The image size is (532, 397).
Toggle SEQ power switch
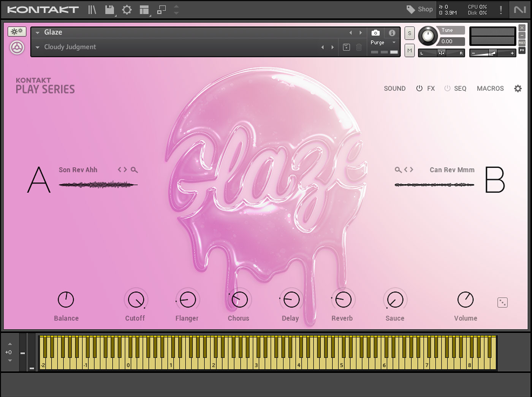pyautogui.click(x=447, y=88)
